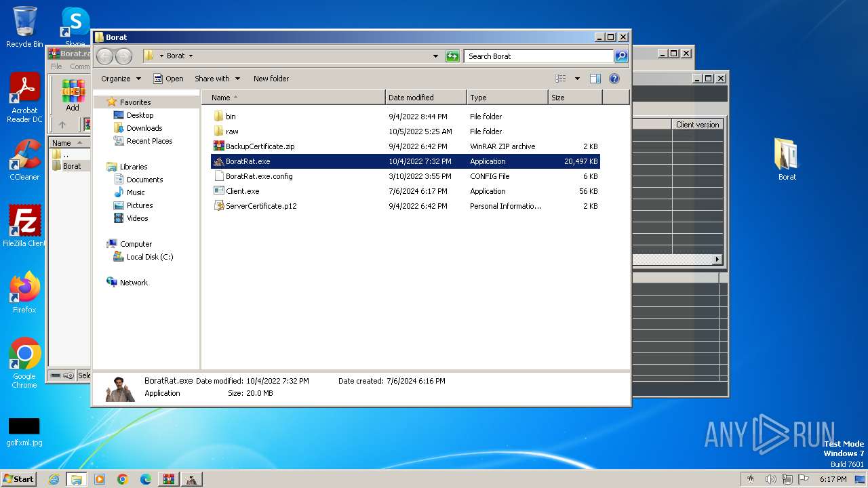This screenshot has width=868, height=488.
Task: Open Desktop in Favorites
Action: pos(140,115)
